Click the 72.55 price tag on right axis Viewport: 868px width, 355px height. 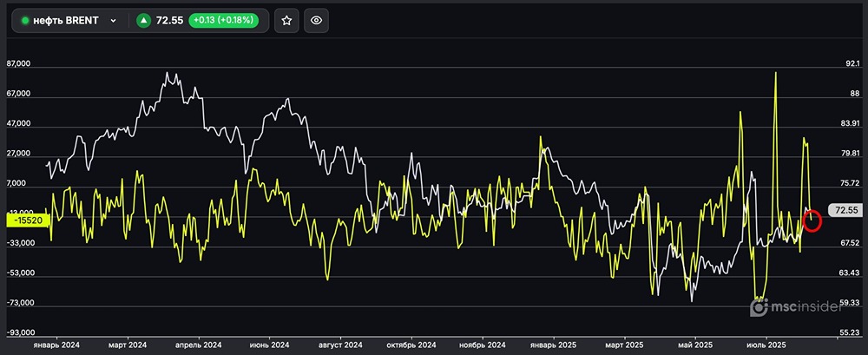[x=845, y=210]
